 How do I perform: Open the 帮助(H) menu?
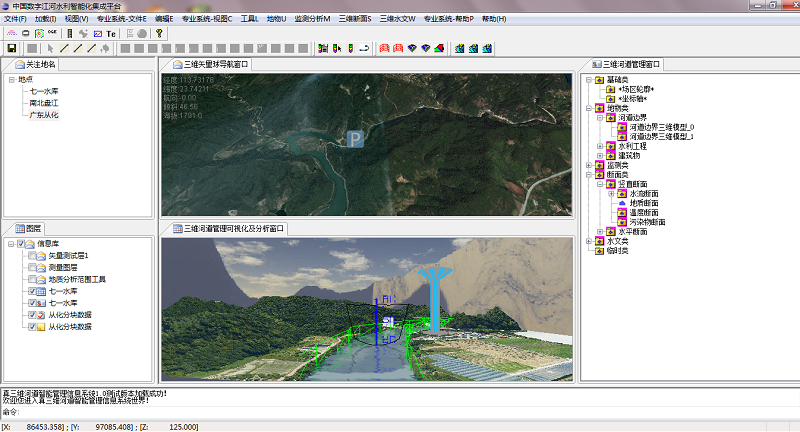coord(494,19)
